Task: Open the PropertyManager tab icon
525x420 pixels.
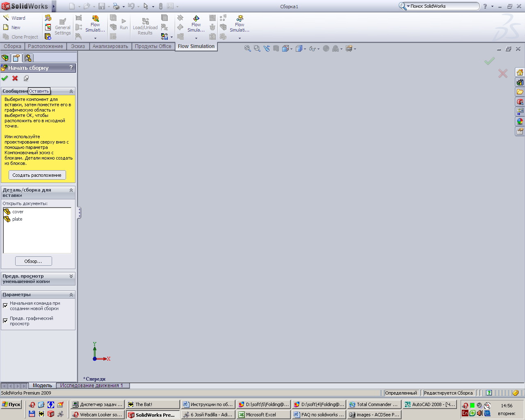Action: click(x=16, y=58)
